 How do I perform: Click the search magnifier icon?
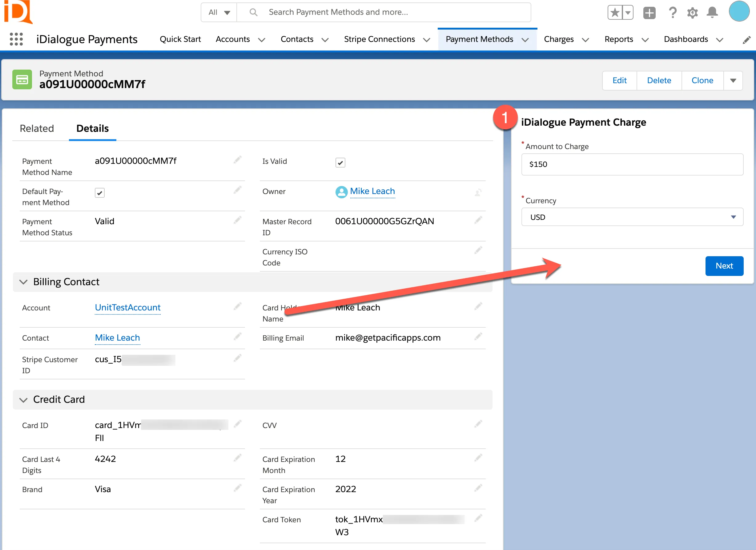click(253, 12)
